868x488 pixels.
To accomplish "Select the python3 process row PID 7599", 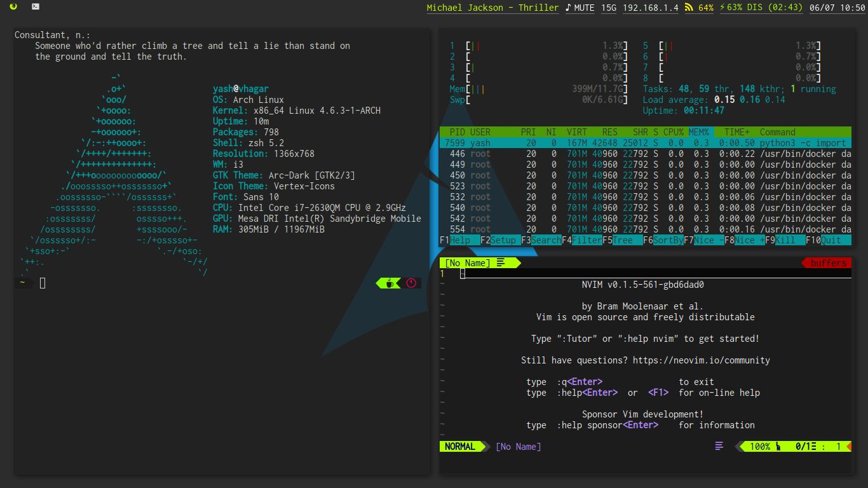I will [x=646, y=143].
